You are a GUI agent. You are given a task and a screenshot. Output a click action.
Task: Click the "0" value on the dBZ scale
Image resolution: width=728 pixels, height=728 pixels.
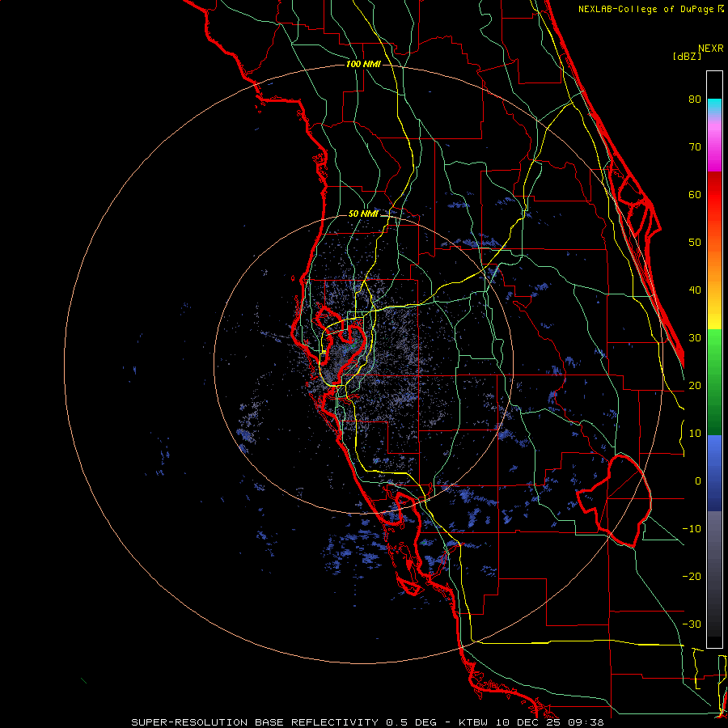(698, 481)
